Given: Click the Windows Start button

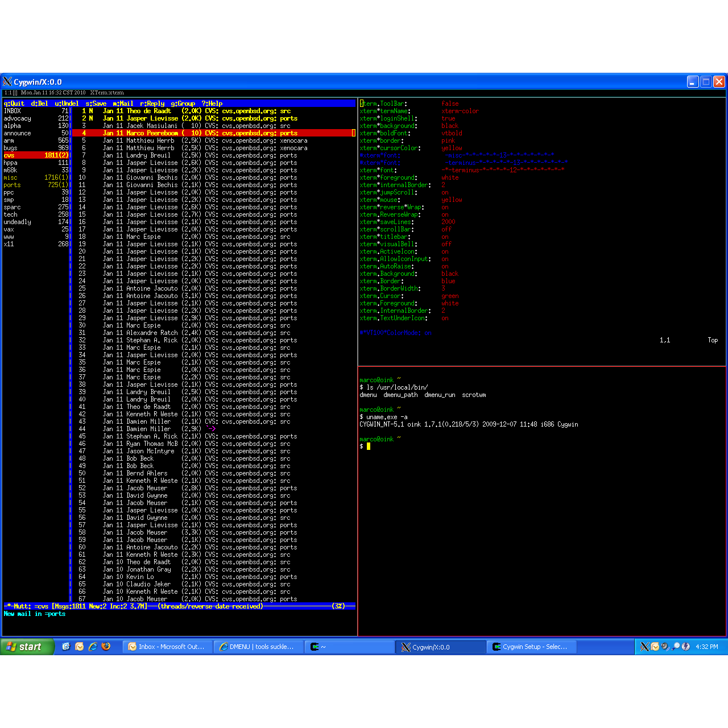Looking at the screenshot, I should coord(27,647).
